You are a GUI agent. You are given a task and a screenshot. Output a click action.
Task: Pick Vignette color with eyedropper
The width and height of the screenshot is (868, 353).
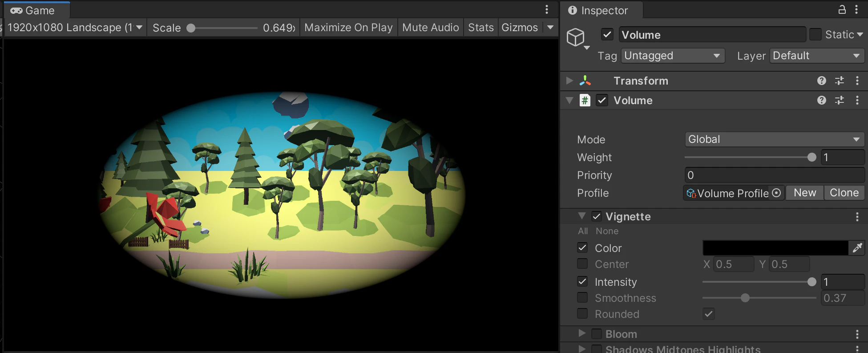pyautogui.click(x=857, y=248)
